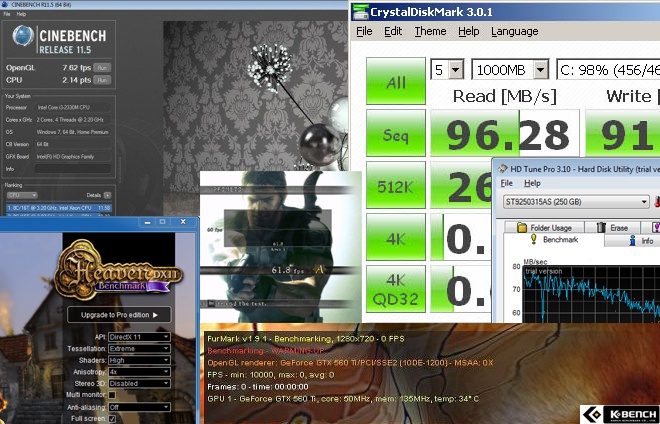660x424 pixels.
Task: Run the 512K test in CrystalDiskMark
Action: click(x=396, y=185)
